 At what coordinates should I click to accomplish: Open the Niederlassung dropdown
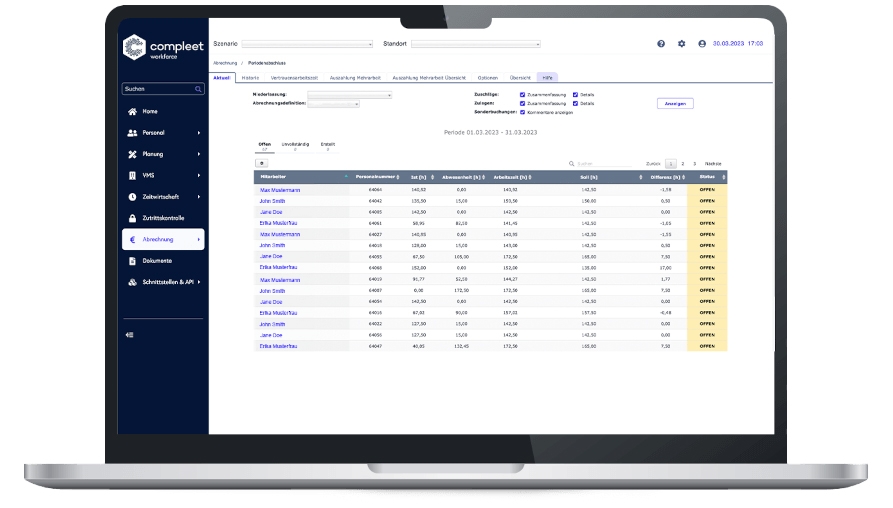click(x=349, y=95)
